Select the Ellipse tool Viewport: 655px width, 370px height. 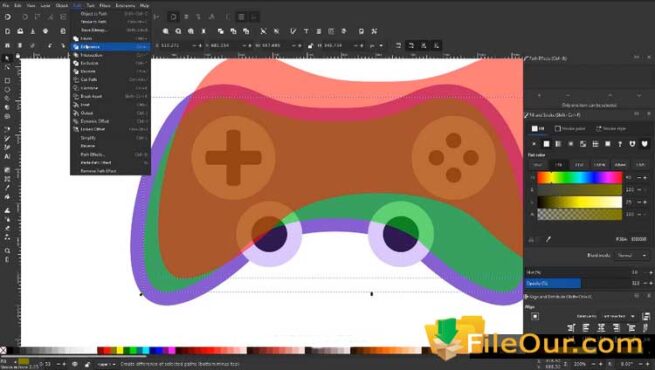(7, 89)
